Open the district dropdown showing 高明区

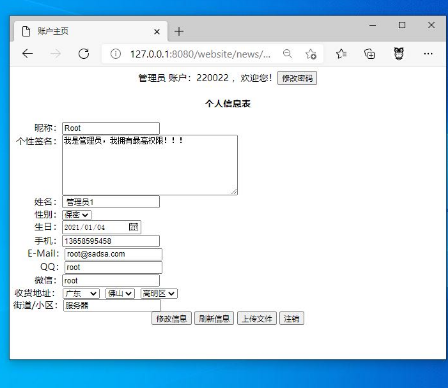159,293
